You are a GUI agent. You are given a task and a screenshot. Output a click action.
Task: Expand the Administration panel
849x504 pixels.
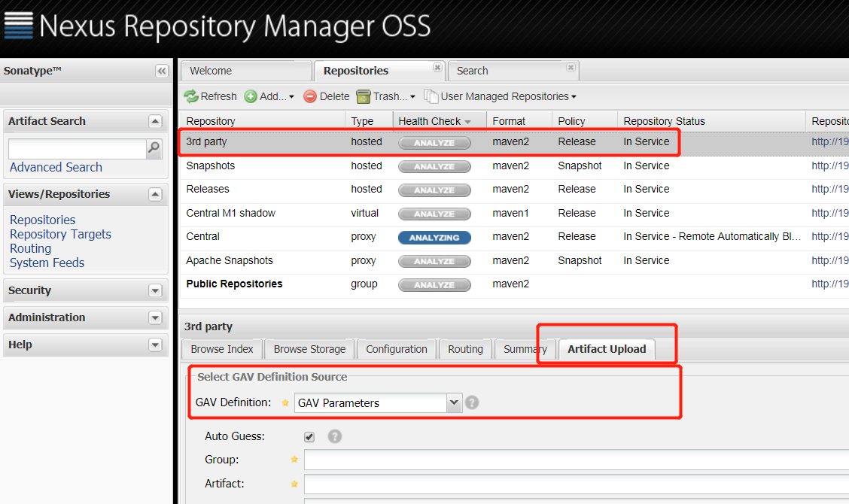[x=155, y=317]
